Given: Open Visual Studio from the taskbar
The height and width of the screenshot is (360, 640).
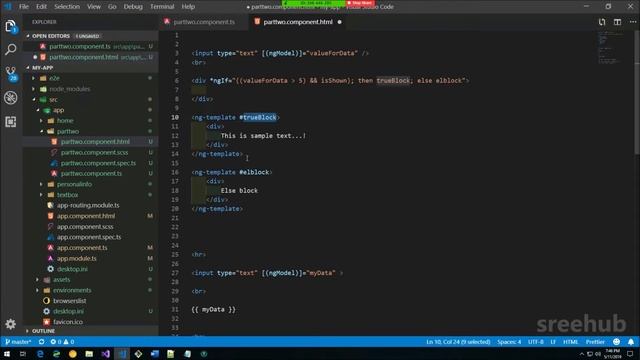Looking at the screenshot, I should point(105,353).
